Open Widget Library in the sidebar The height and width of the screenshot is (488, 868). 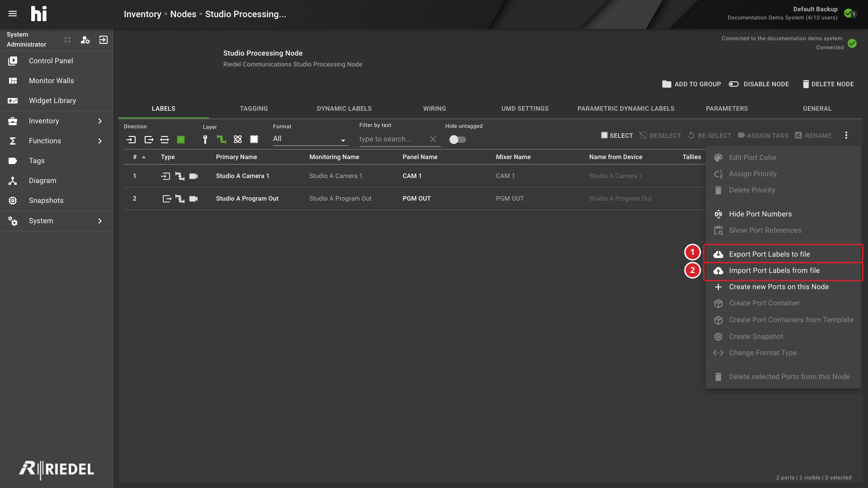56,101
